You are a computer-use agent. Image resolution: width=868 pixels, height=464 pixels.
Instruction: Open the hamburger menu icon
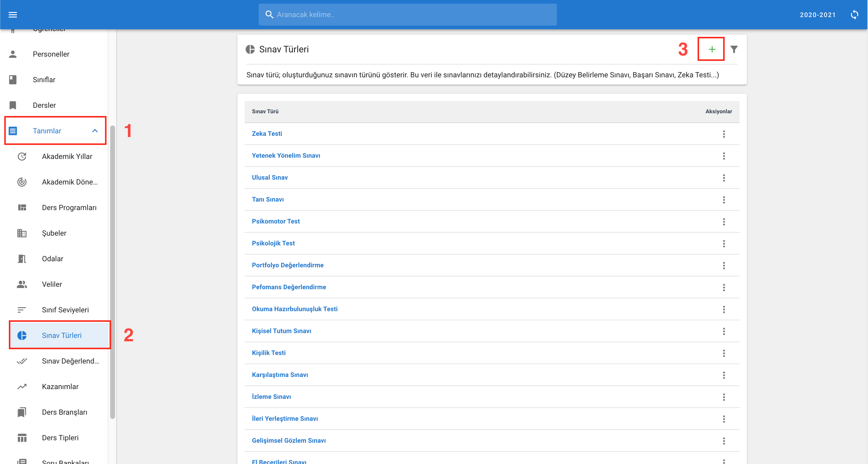(x=13, y=15)
